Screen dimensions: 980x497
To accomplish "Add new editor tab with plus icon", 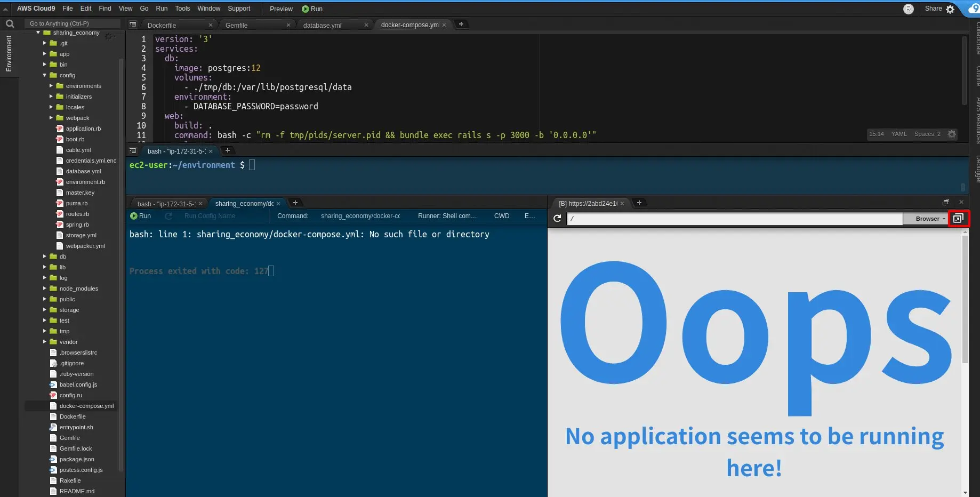I will (x=461, y=24).
